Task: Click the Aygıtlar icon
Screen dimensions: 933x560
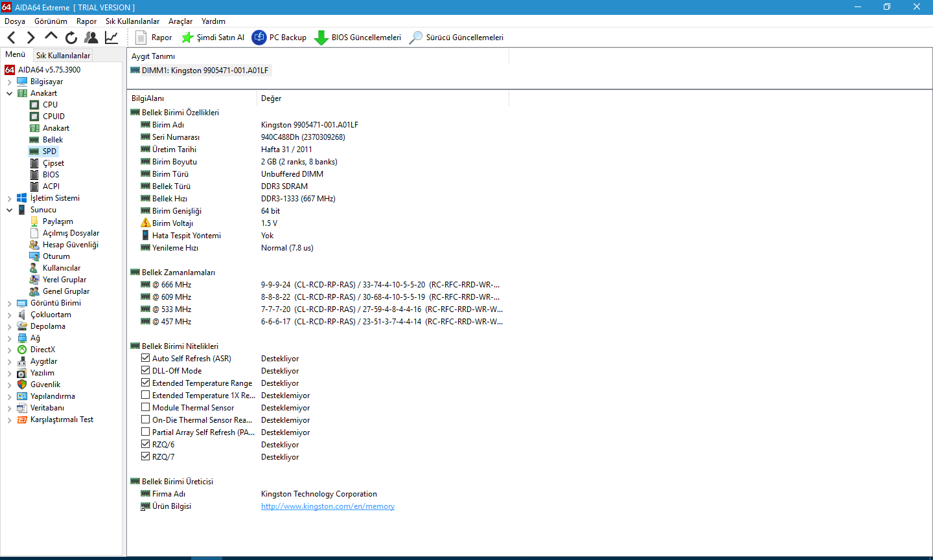Action: (22, 361)
